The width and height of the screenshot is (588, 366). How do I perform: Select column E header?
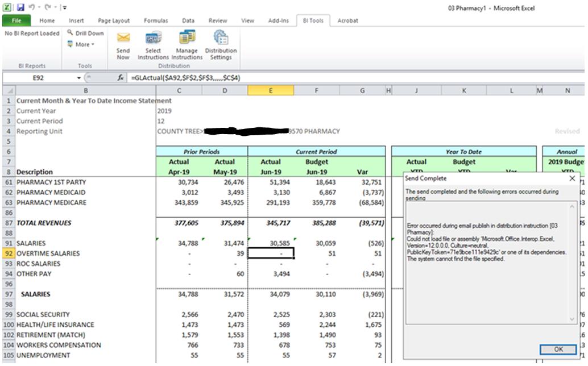(270, 91)
